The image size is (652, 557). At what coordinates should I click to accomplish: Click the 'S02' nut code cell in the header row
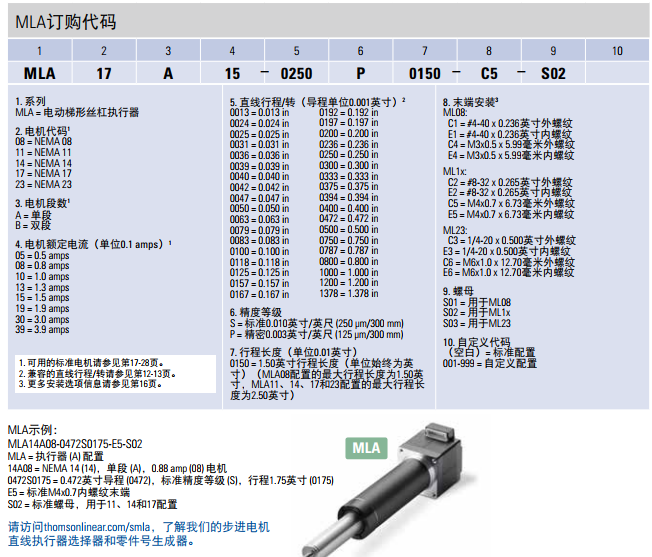(x=553, y=74)
